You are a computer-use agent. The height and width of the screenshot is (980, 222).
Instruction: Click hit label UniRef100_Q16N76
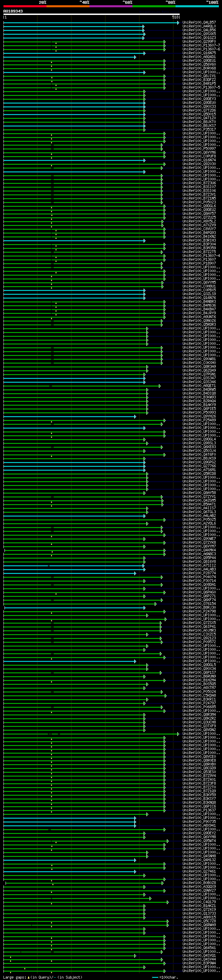click(199, 298)
